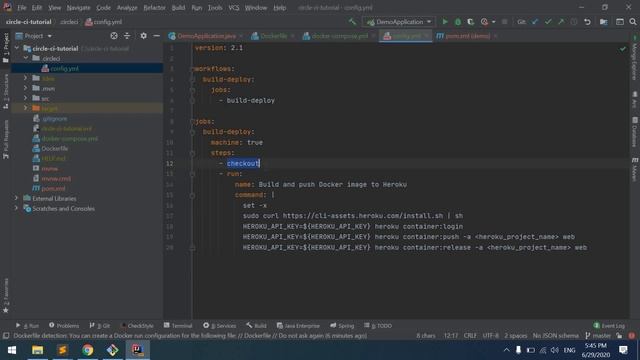Viewport: 640px width, 360px height.
Task: Toggle tool window bars icon at bottom-left corner
Action: (6, 336)
